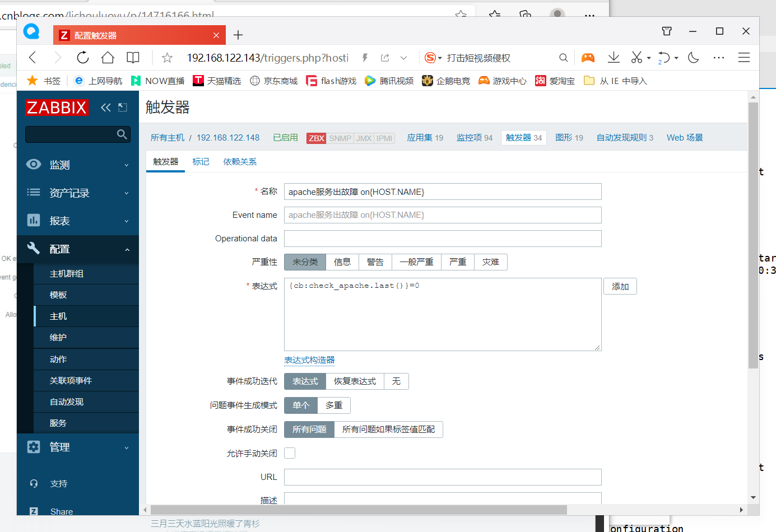Select severity 灾难
This screenshot has width=776, height=532.
[491, 262]
